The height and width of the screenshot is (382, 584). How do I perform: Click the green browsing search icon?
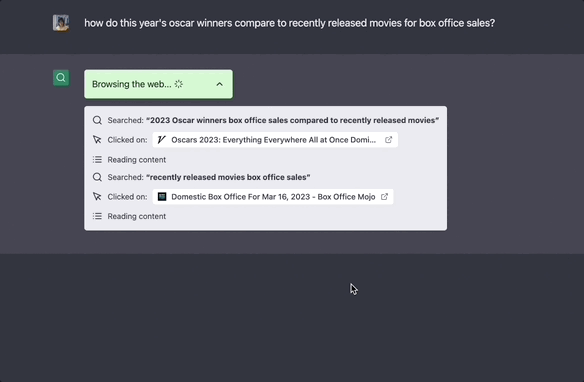pyautogui.click(x=61, y=78)
